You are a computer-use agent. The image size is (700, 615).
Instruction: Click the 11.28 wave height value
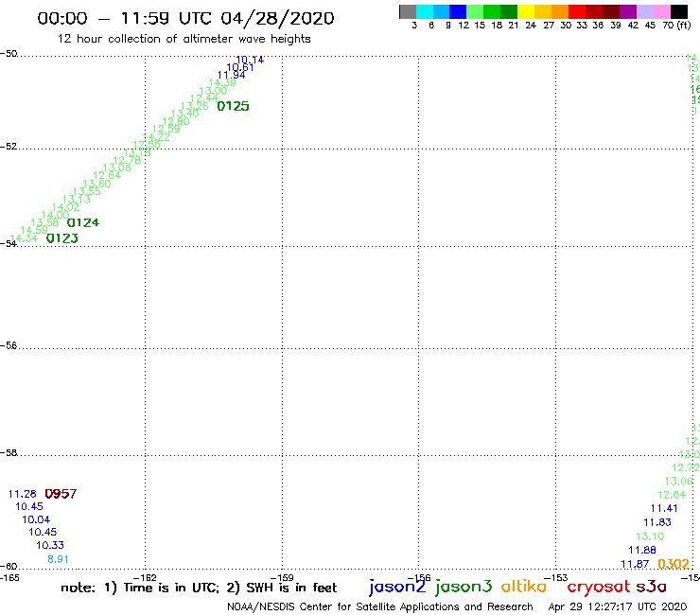coord(23,494)
